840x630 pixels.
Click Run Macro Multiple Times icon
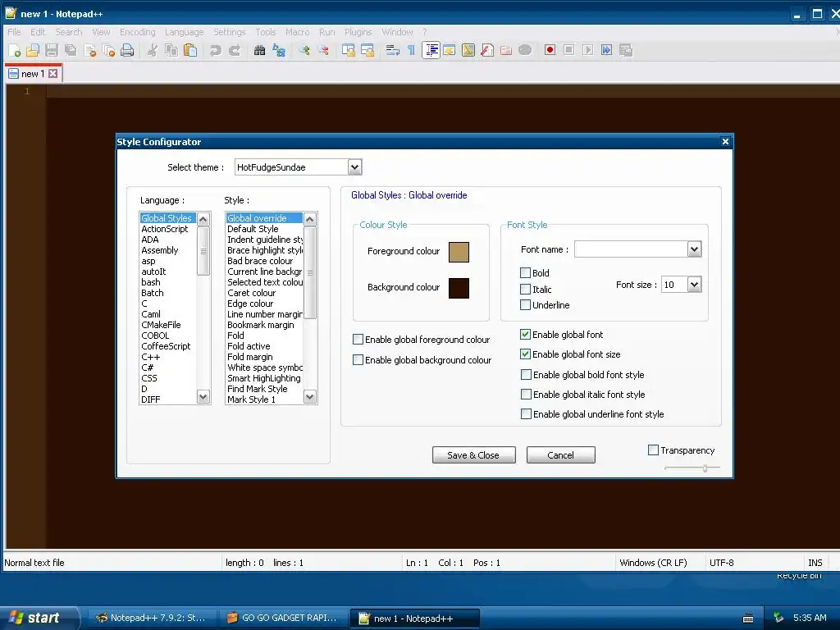(x=606, y=50)
